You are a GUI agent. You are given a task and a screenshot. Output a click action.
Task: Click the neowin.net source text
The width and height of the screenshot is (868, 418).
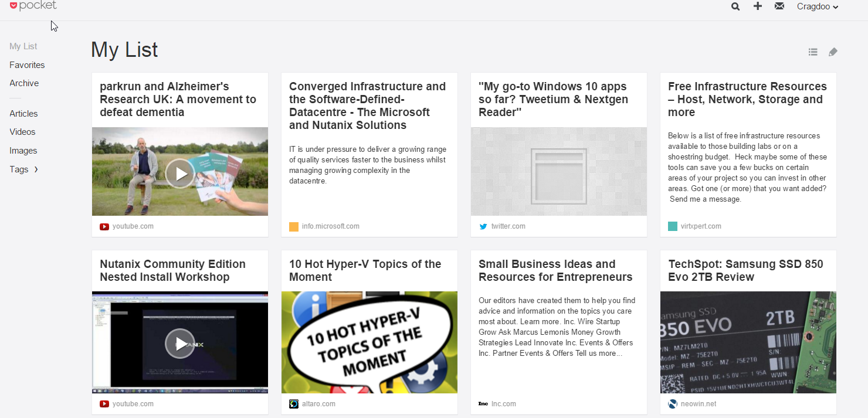(699, 404)
